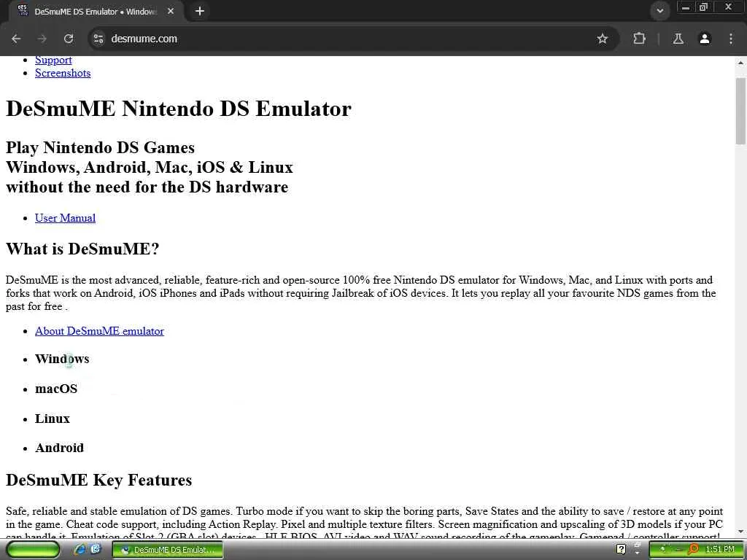The width and height of the screenshot is (747, 560).
Task: Click the "Play Nintendo DS Games" heading line
Action: click(x=100, y=147)
